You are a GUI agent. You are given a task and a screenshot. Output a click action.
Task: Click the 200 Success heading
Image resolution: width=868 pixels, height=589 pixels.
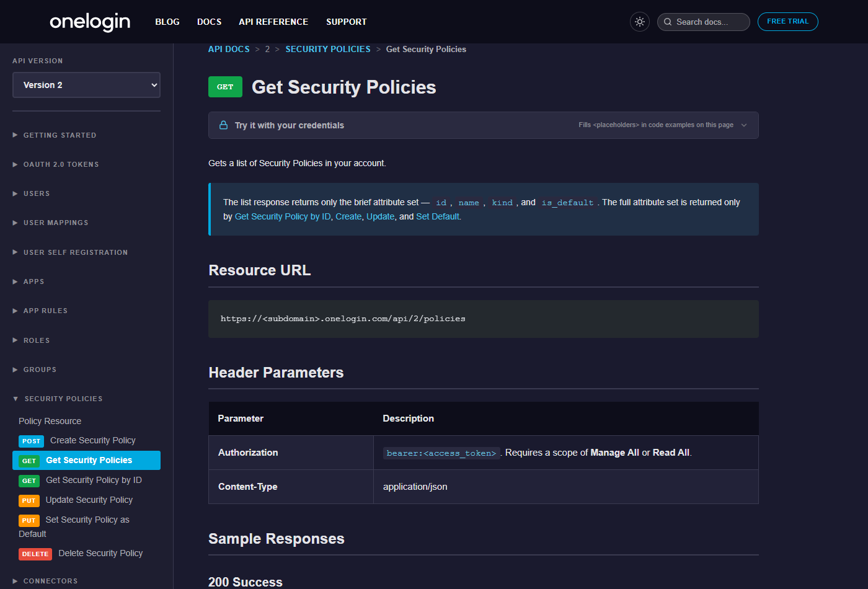[x=246, y=582]
